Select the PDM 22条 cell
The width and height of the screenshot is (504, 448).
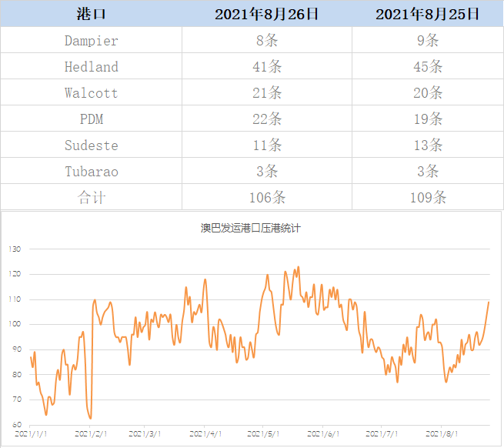tap(267, 119)
